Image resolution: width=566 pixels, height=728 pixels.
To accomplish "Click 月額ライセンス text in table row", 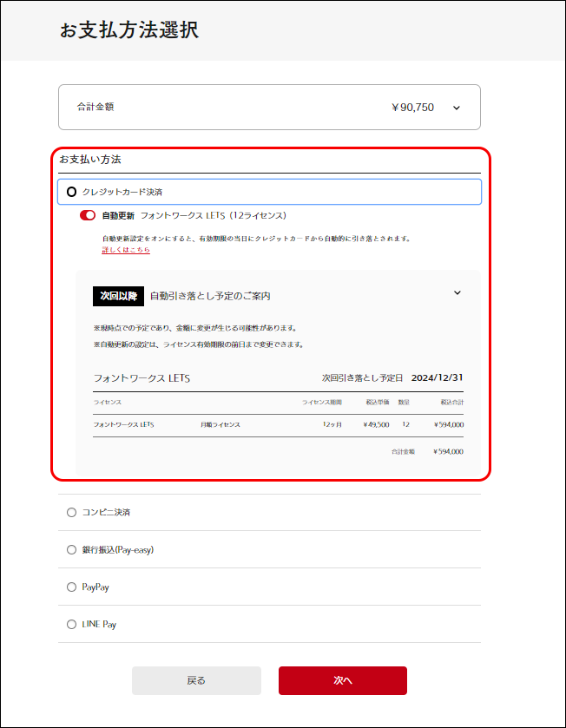I will tap(220, 425).
